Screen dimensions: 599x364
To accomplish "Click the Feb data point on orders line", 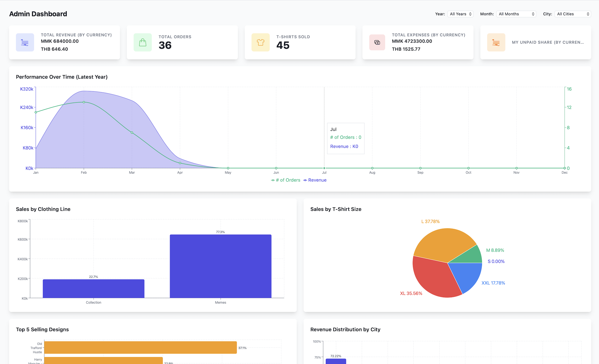I will coord(84,102).
